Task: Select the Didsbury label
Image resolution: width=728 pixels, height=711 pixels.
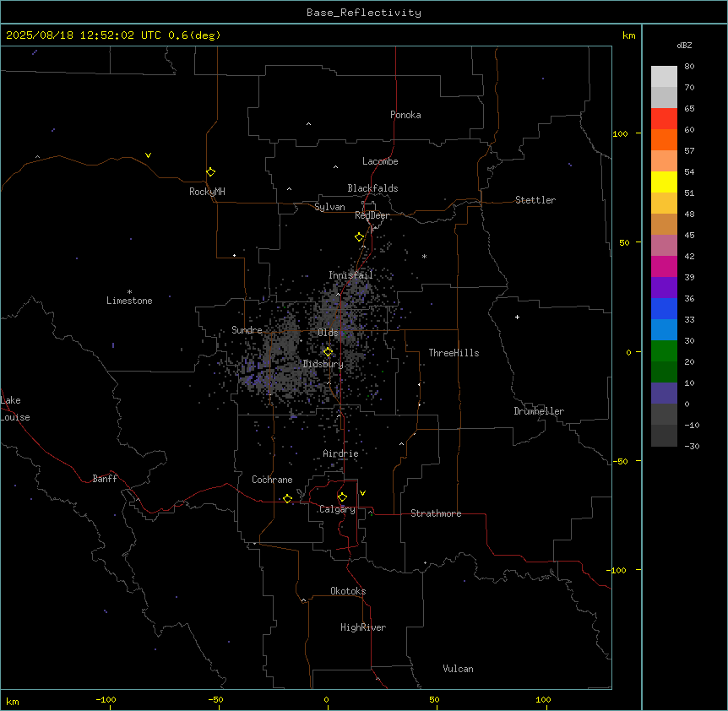Action: pos(323,364)
